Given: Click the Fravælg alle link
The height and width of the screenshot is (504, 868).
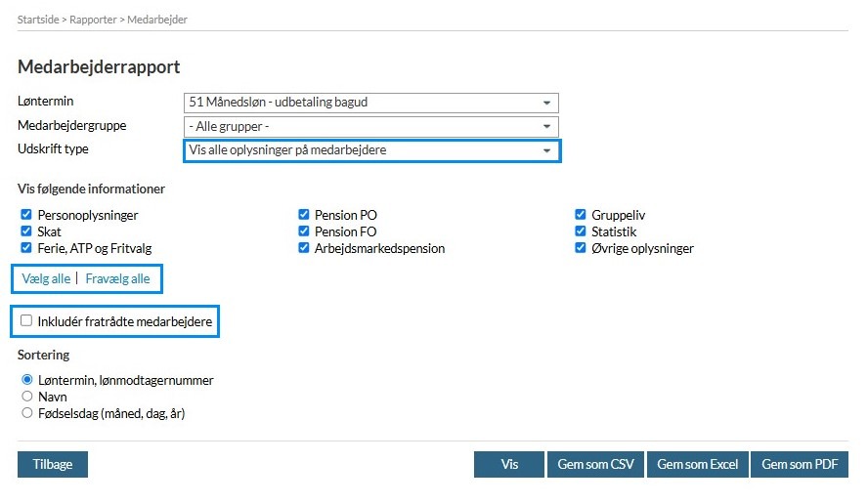Looking at the screenshot, I should [117, 278].
